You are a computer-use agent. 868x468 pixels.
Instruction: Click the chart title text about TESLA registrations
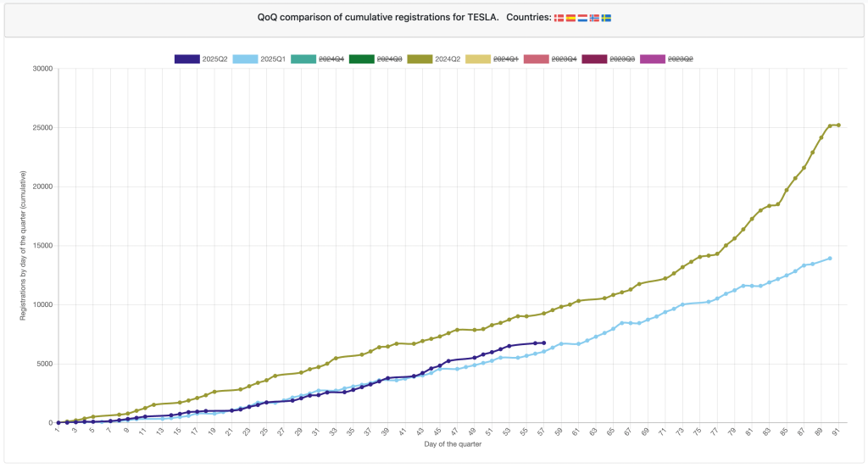point(403,17)
